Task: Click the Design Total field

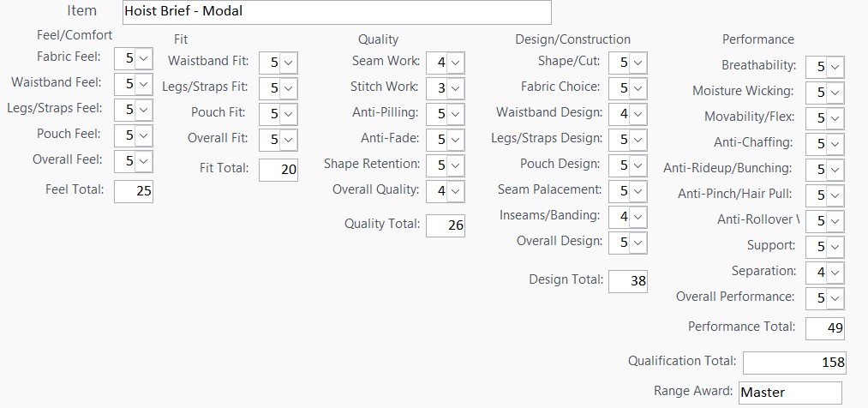Action: pos(628,281)
